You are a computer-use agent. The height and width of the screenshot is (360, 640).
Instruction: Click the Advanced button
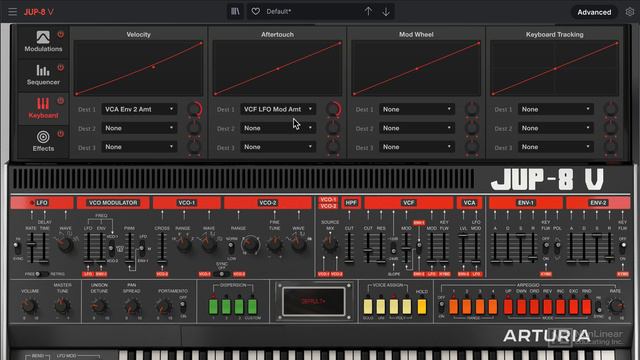[x=594, y=12]
